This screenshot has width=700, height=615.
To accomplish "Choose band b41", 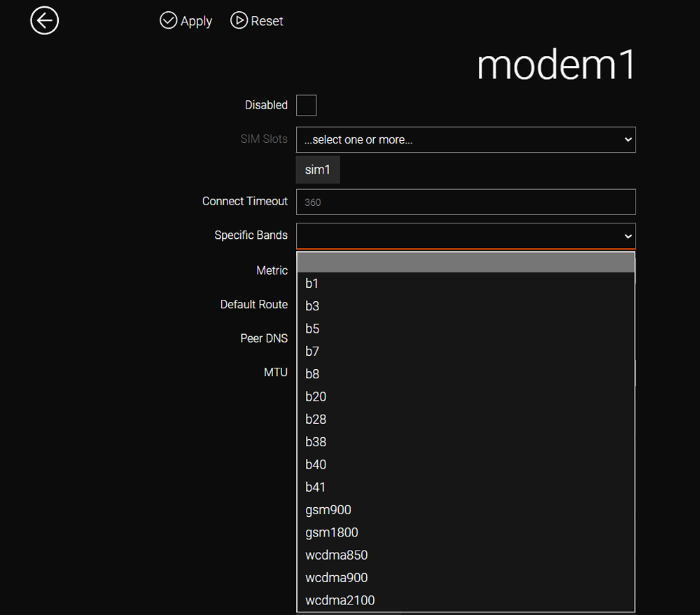I will point(465,488).
